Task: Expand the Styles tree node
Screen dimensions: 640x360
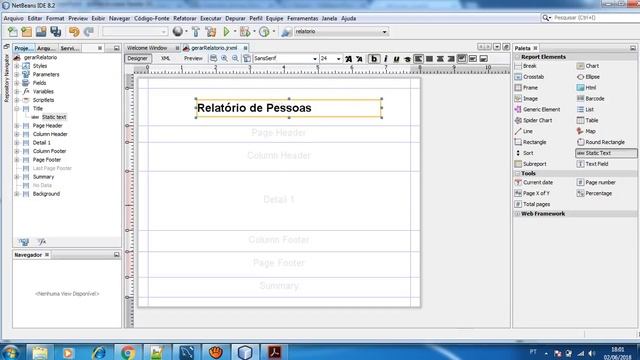Action: (x=17, y=66)
